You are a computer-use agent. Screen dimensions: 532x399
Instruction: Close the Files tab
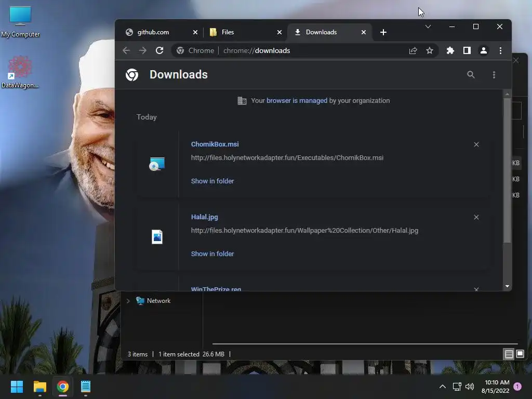click(279, 32)
